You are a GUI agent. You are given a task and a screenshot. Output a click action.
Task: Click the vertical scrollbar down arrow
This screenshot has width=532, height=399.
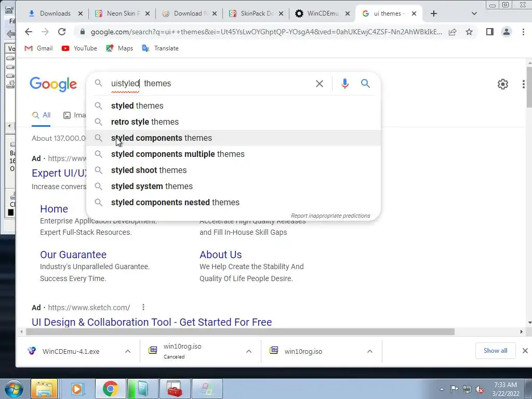tap(529, 323)
